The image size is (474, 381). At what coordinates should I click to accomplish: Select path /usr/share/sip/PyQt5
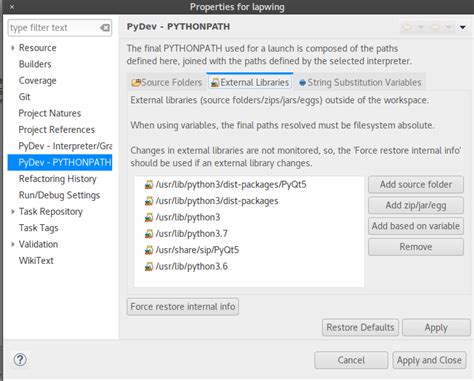pyautogui.click(x=197, y=250)
